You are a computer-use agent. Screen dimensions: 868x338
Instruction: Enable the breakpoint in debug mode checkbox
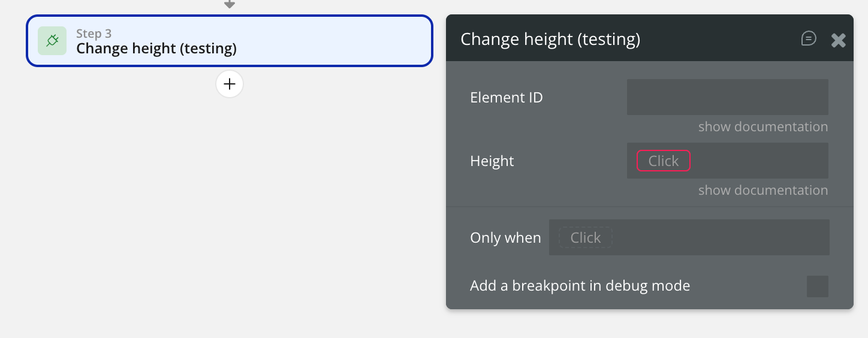817,286
